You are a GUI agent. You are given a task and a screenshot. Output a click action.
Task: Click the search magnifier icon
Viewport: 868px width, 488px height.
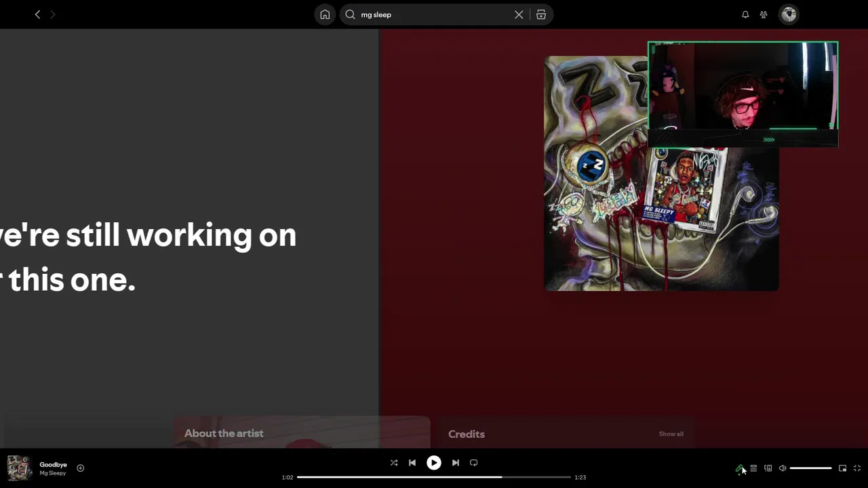[x=350, y=14]
